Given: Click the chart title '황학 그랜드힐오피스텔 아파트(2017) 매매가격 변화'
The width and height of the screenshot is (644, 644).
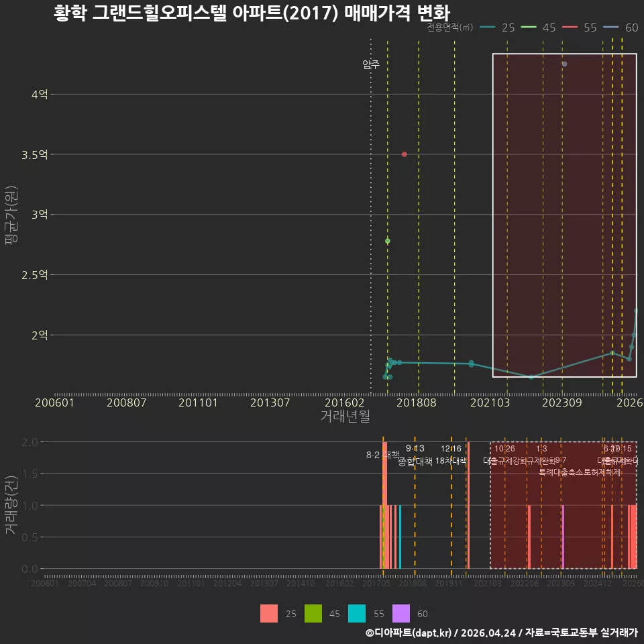Looking at the screenshot, I should coord(252,13).
